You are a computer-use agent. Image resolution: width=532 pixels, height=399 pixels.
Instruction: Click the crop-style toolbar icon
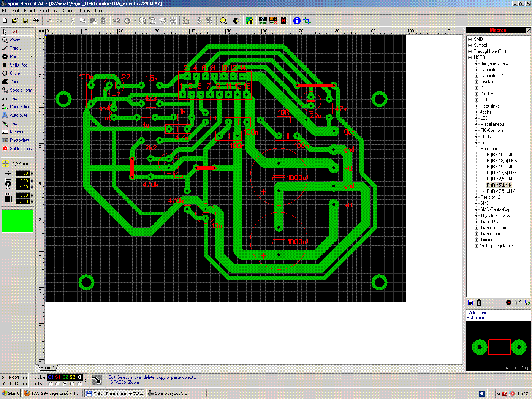pos(307,21)
